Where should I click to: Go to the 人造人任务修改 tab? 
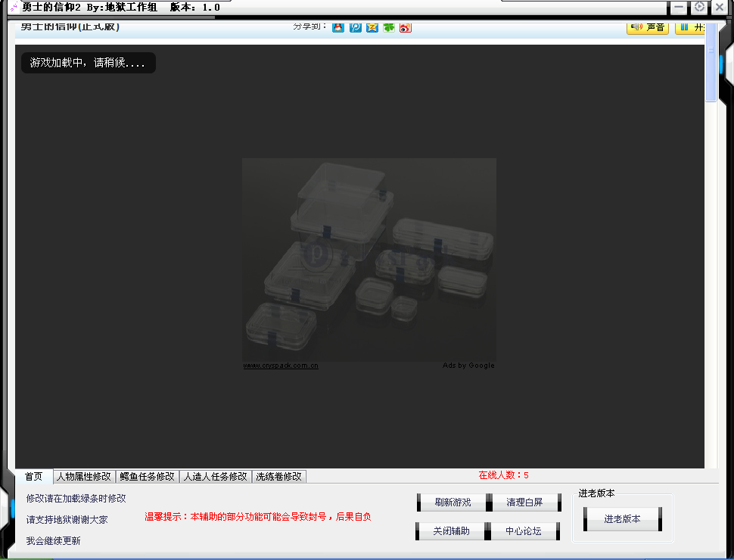tap(216, 477)
